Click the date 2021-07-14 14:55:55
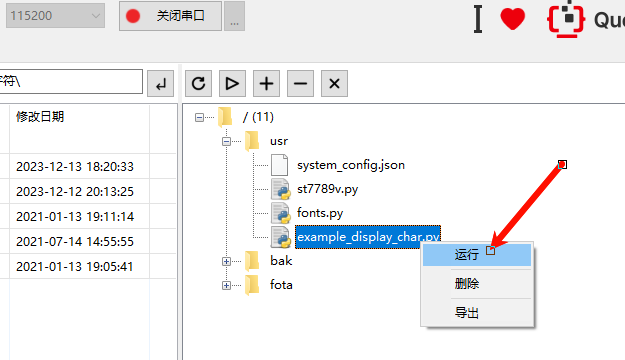625x360 pixels. [75, 241]
